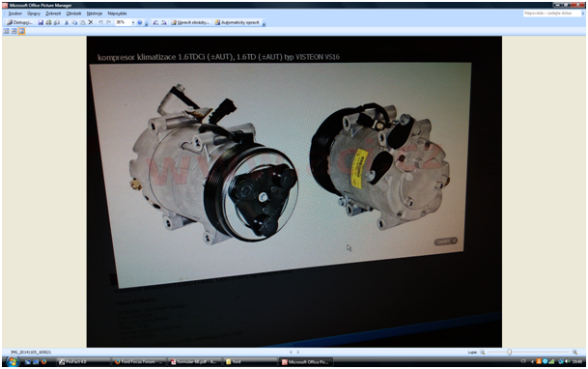Open the zoom percentage dropdown arrow

133,22
